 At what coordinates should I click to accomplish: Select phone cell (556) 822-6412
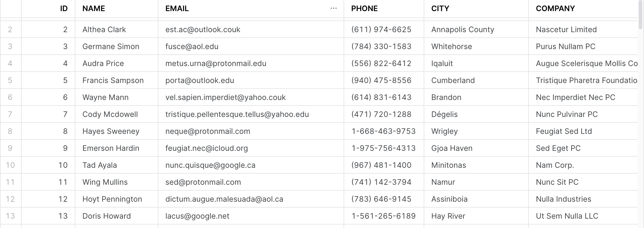coord(384,63)
